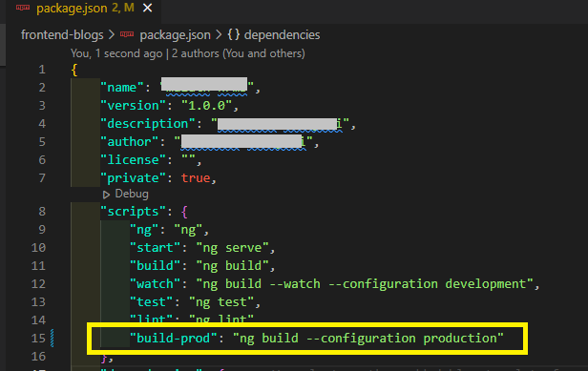Click the "ng serve" value

click(233, 248)
